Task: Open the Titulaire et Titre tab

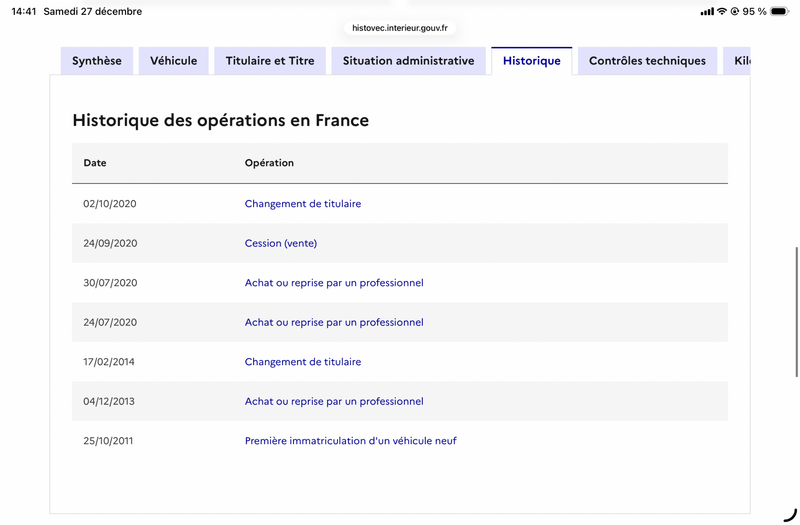Action: pyautogui.click(x=270, y=61)
